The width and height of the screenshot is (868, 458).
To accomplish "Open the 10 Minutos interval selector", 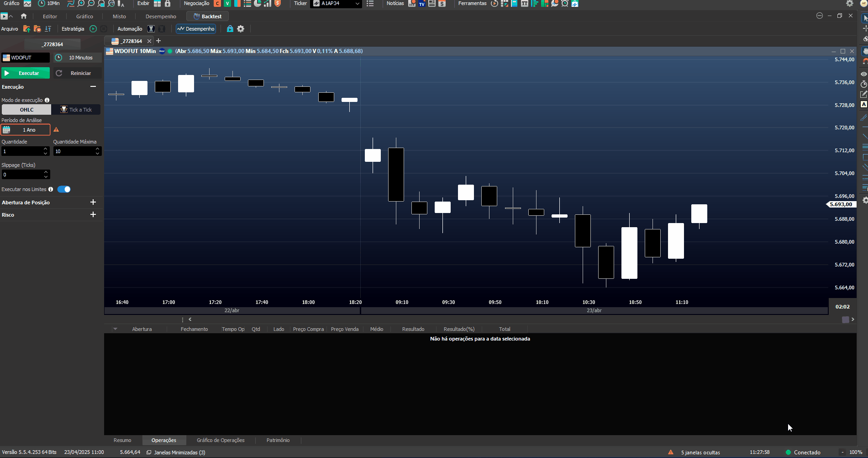I will tap(77, 58).
